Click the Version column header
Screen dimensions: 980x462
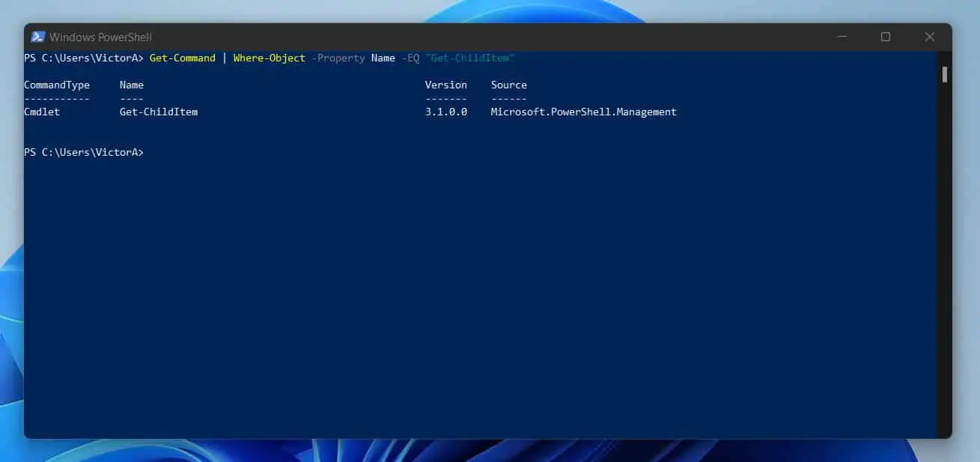tap(445, 85)
